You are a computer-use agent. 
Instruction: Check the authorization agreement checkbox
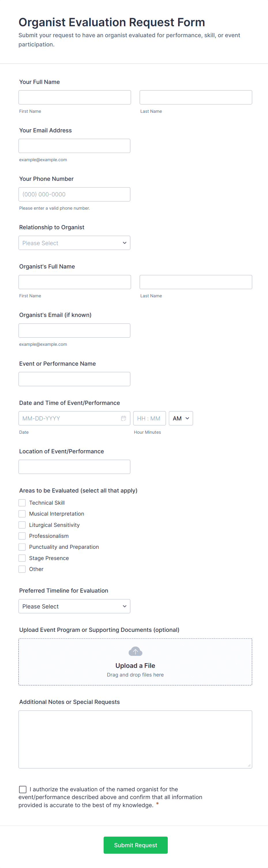coord(23,789)
